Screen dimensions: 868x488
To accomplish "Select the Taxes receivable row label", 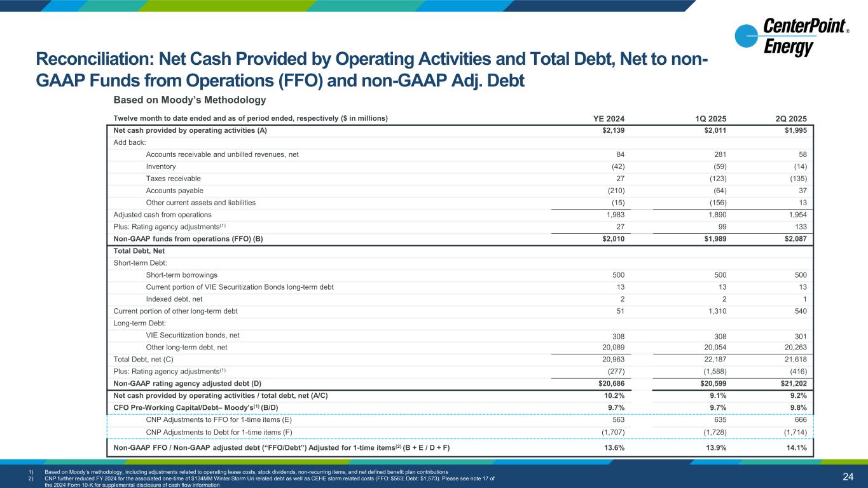I will (x=173, y=179).
